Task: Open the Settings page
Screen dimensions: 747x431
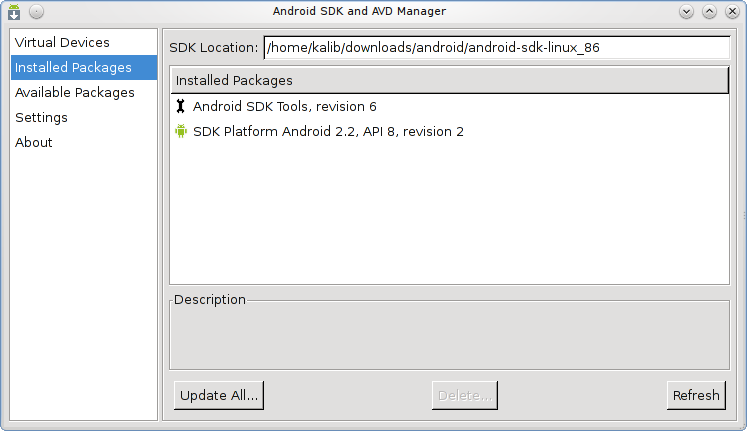Action: pyautogui.click(x=41, y=118)
